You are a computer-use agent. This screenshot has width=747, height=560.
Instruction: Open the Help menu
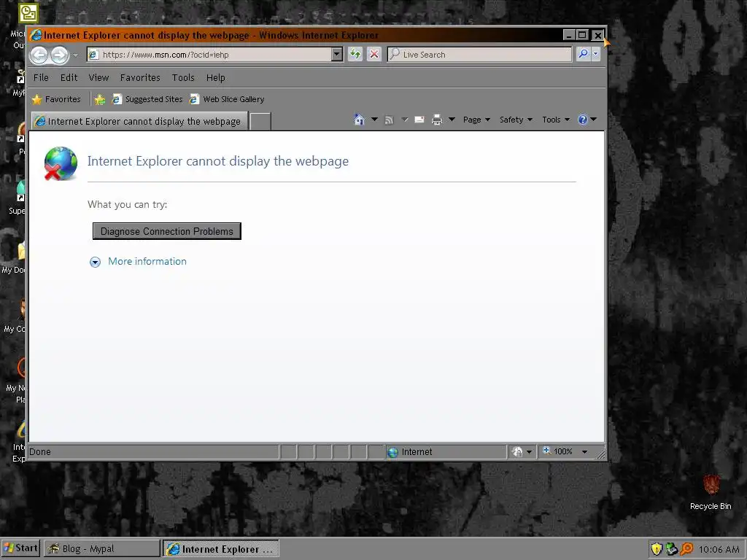click(215, 77)
